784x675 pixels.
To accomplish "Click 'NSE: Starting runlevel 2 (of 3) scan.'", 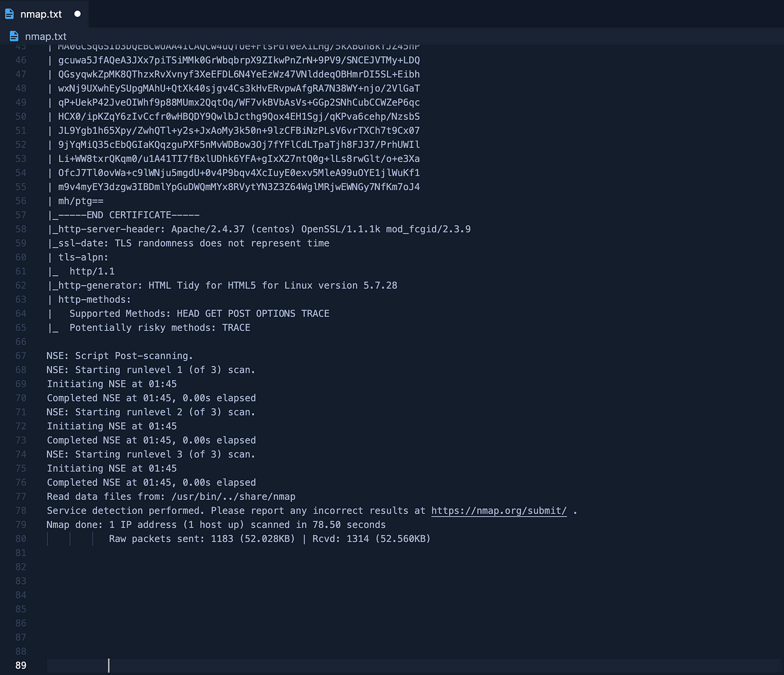I will (x=151, y=412).
